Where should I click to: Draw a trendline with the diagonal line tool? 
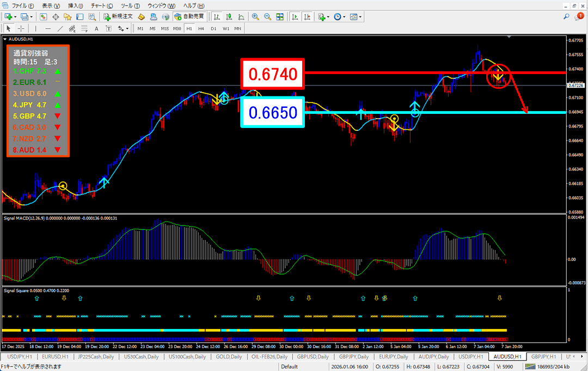coord(59,28)
